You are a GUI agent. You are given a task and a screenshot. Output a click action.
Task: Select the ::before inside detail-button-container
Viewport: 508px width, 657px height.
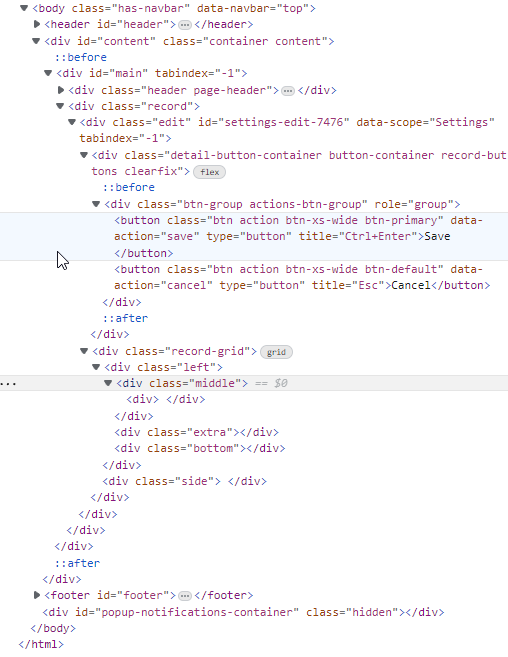coord(129,187)
